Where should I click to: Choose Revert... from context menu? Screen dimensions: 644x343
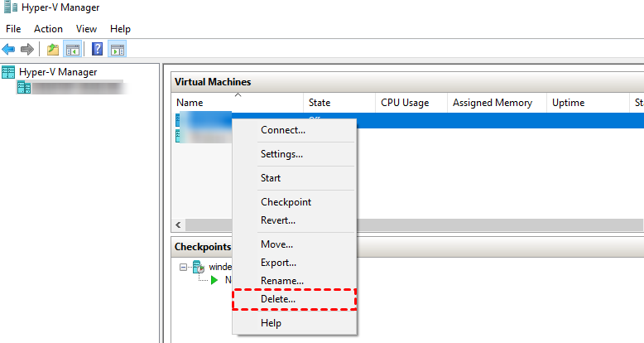295,220
